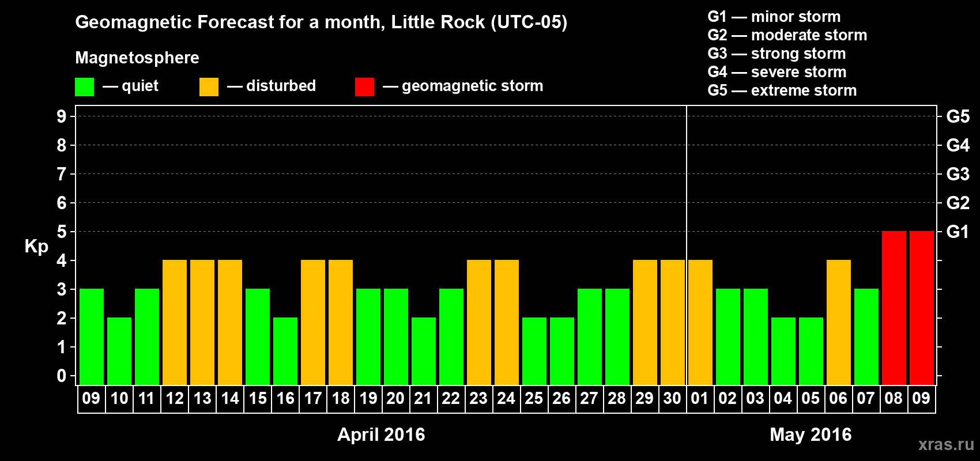Select the April 10 bar at Kp 2
Viewport: 980px width, 461px height.
coord(119,351)
